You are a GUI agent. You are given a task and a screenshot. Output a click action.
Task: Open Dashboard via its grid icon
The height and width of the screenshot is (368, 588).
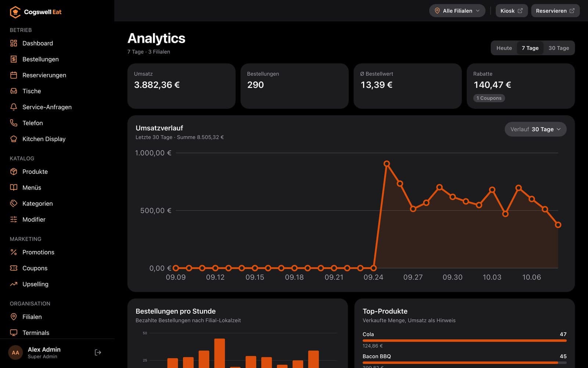14,43
